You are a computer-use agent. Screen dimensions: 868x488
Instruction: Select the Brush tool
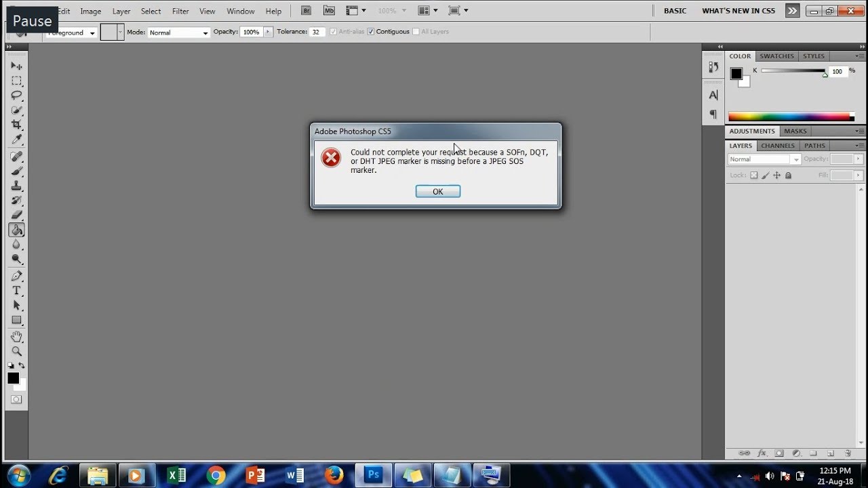tap(17, 171)
